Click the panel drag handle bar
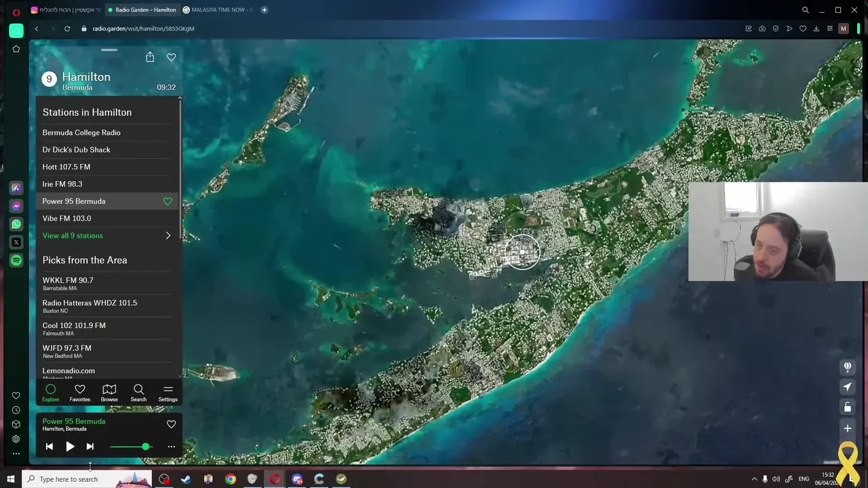The height and width of the screenshot is (488, 868). (x=109, y=50)
